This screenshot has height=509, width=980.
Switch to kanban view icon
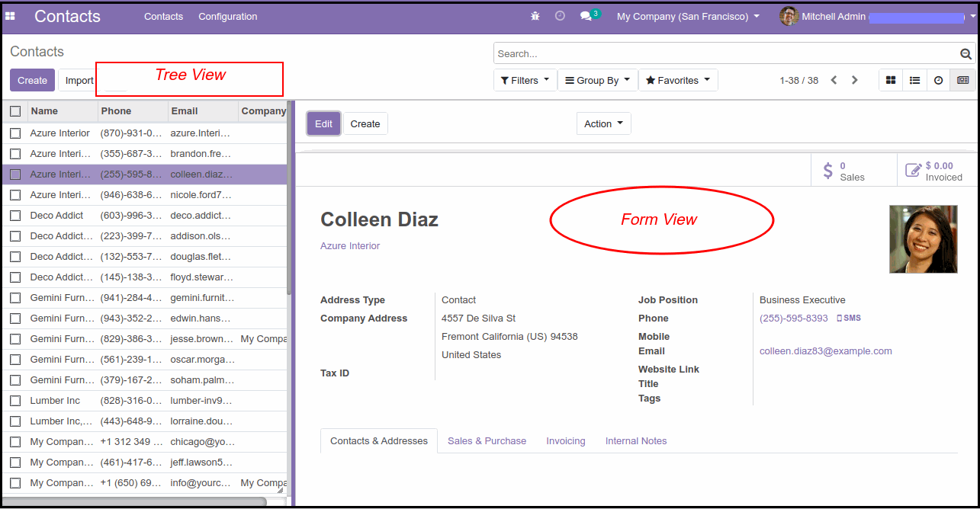point(891,80)
